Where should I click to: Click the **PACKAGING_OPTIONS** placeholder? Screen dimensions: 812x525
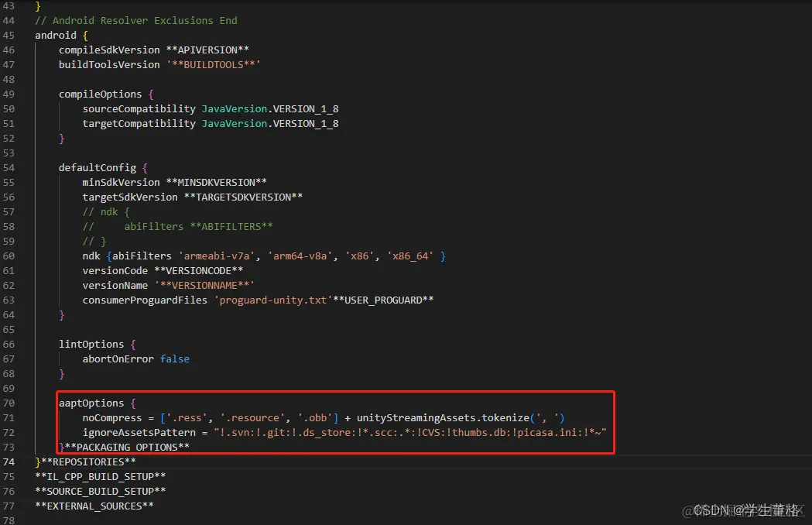pyautogui.click(x=127, y=448)
